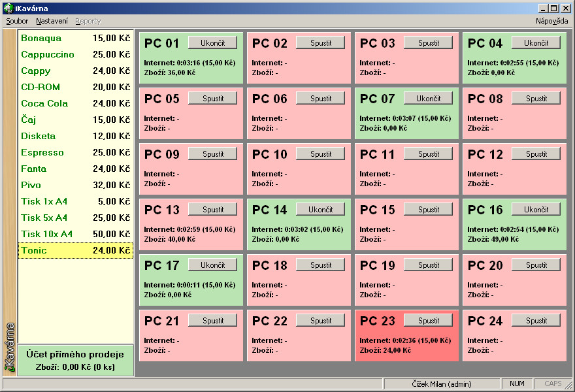575x392 pixels.
Task: Click the PC 13 Internet time text
Action: pyautogui.click(x=189, y=229)
